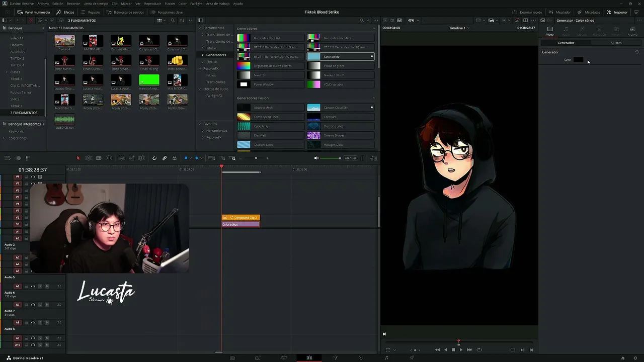This screenshot has height=362, width=644.
Task: Open the viewer zoom 43% dropdown
Action: click(x=413, y=21)
